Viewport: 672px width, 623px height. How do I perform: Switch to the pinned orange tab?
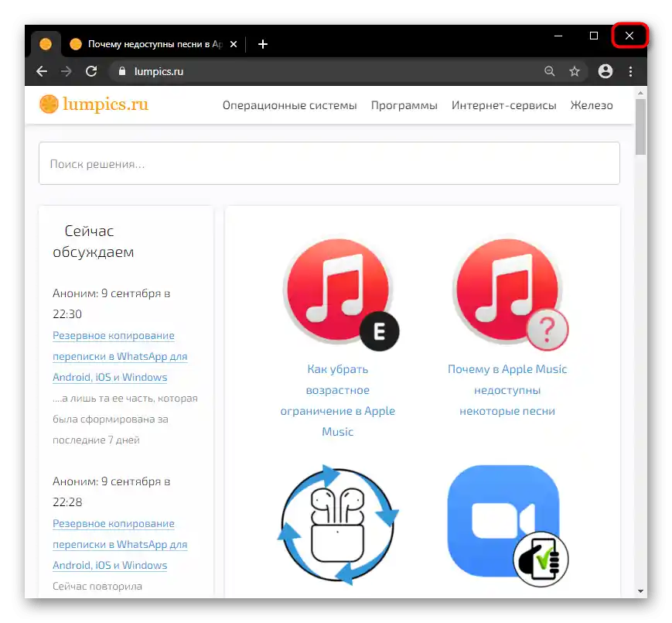[x=46, y=44]
